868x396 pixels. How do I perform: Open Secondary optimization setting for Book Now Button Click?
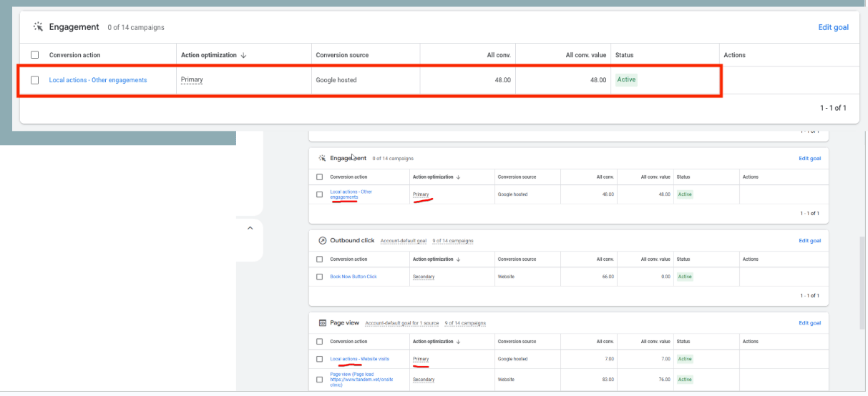[423, 277]
